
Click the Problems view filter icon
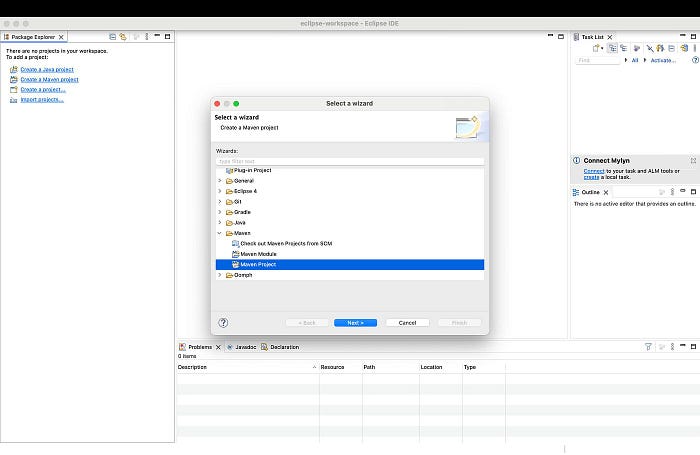pyautogui.click(x=648, y=346)
